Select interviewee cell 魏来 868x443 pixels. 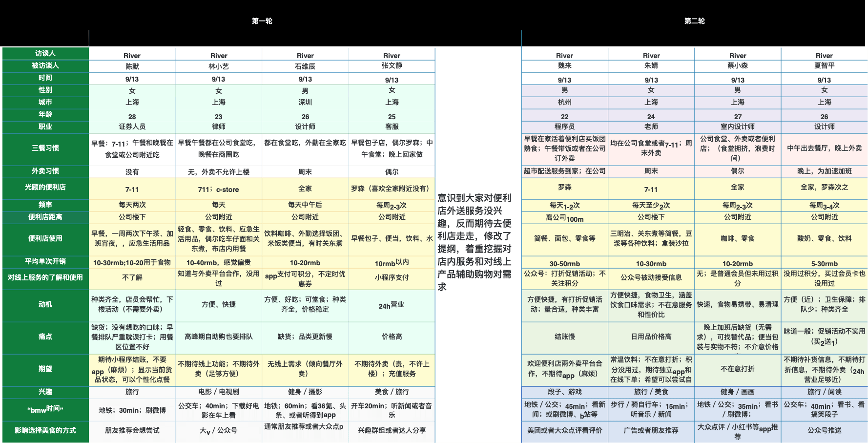click(x=565, y=65)
